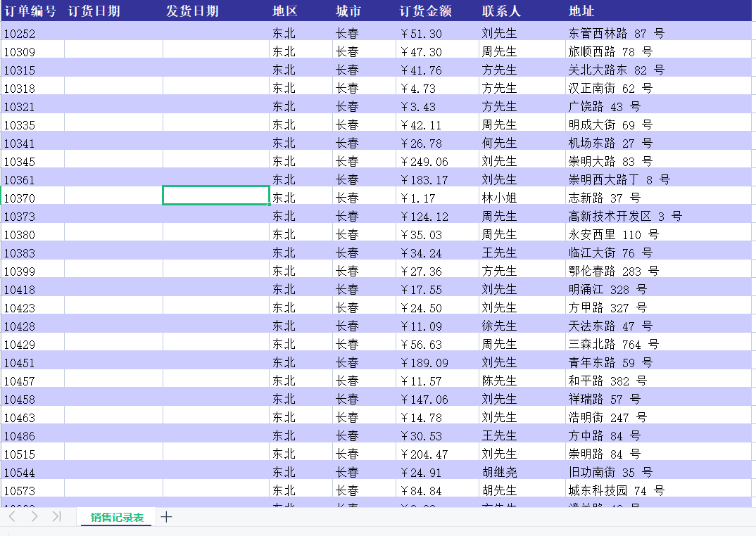Select order number cell 10573
The image size is (756, 536).
(20, 491)
